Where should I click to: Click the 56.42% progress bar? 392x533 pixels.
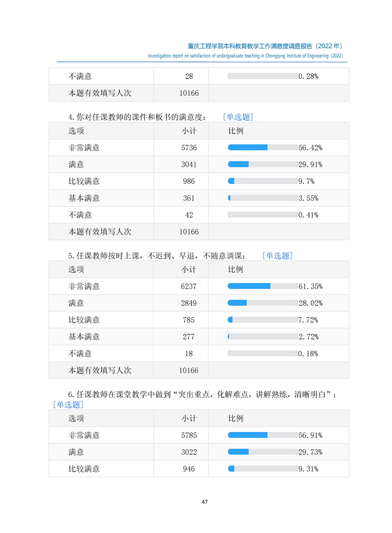[262, 147]
